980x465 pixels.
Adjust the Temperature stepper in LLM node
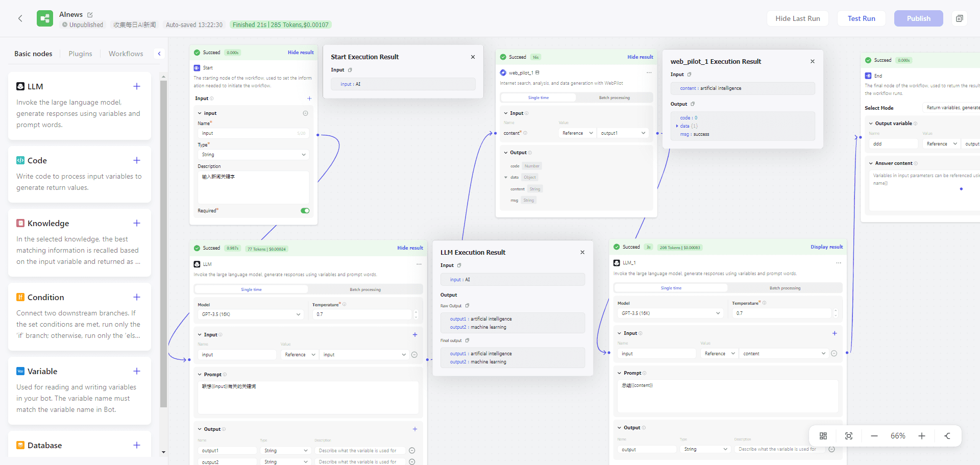click(x=416, y=314)
